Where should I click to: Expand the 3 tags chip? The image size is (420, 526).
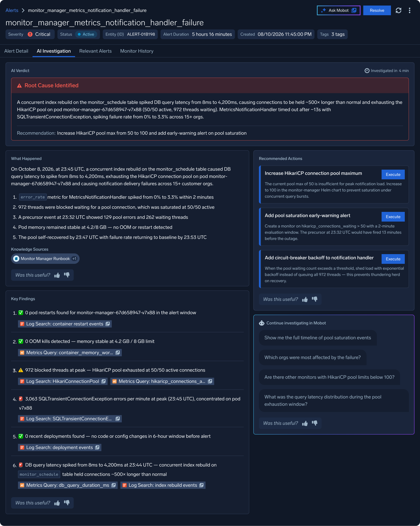[x=332, y=34]
